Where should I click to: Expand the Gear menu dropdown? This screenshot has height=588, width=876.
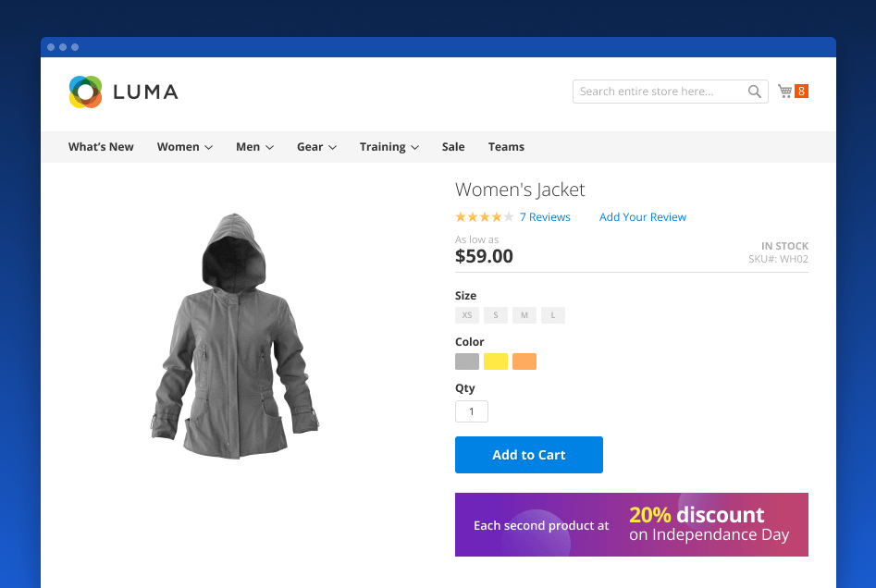pyautogui.click(x=316, y=147)
